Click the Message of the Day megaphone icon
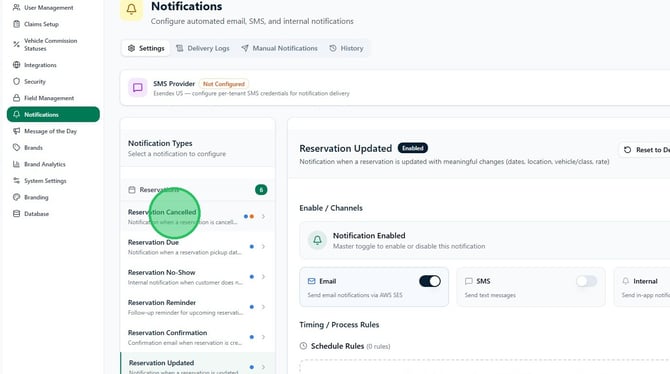The image size is (670, 374). pos(16,131)
